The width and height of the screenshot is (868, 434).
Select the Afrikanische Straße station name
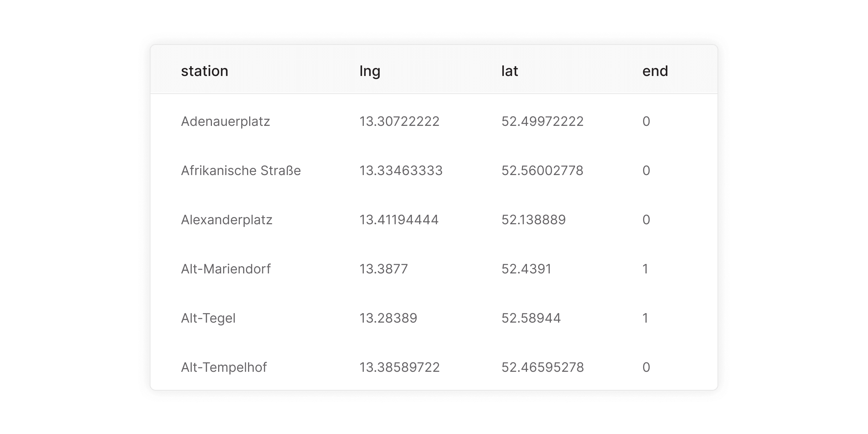tap(241, 171)
